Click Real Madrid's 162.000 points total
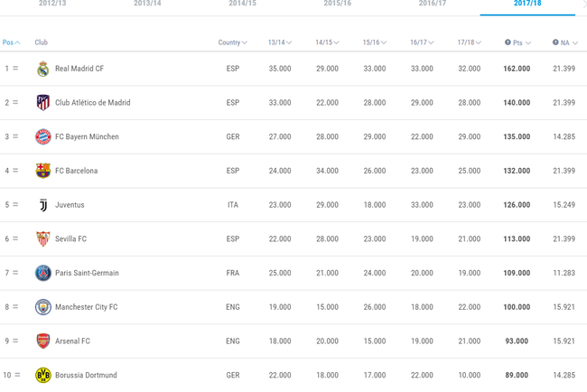 pos(517,69)
